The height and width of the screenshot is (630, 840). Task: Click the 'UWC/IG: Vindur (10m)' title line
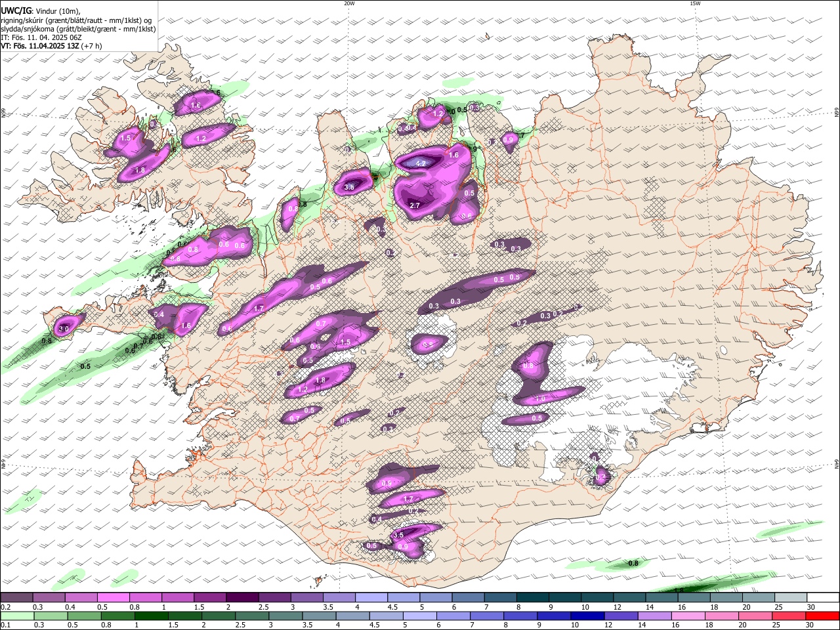[40, 11]
